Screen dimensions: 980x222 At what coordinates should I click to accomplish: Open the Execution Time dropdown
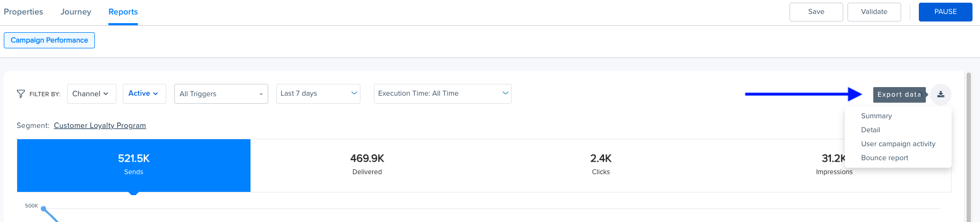coord(442,94)
